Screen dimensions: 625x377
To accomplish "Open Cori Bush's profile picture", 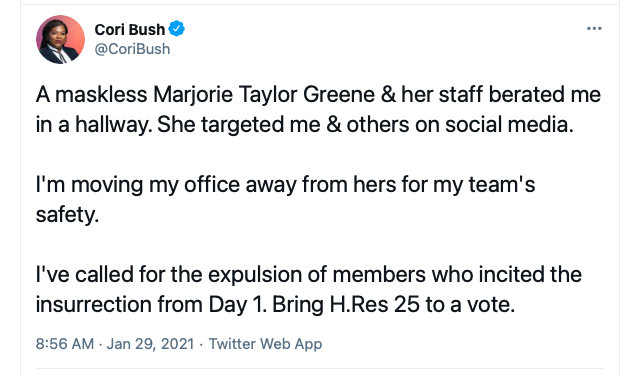I will 60,39.
